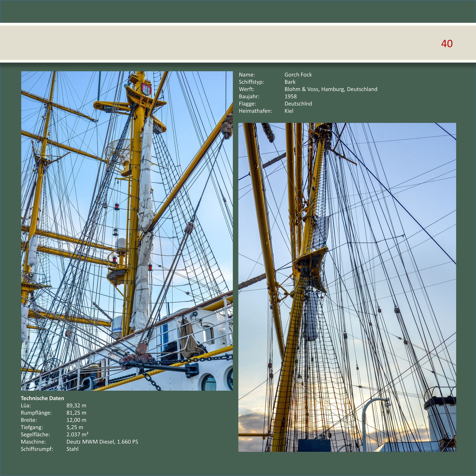Open the left ship rigging photo
This screenshot has height=476, width=476.
127,231
